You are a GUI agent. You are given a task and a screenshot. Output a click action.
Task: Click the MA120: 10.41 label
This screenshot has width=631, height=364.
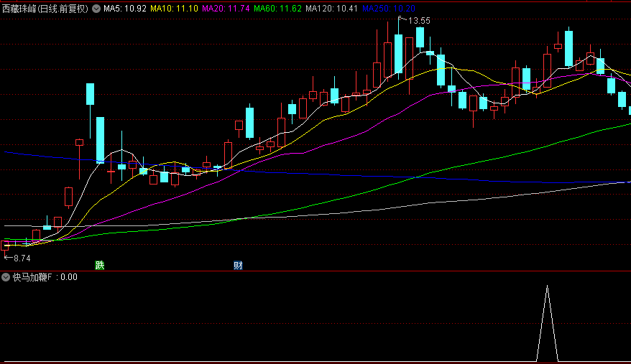click(331, 9)
